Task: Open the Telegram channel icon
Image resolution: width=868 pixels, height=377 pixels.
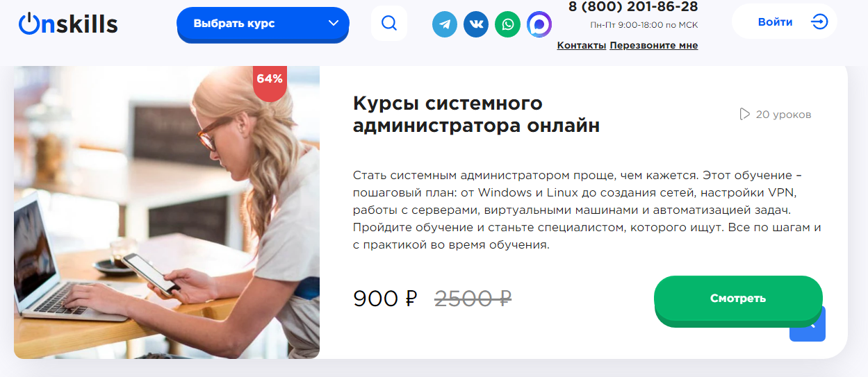Action: [445, 24]
